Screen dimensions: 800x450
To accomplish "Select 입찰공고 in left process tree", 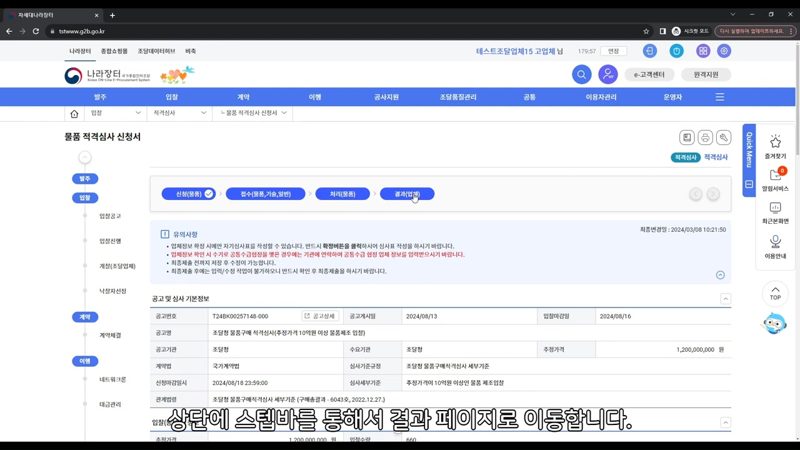I will point(110,216).
